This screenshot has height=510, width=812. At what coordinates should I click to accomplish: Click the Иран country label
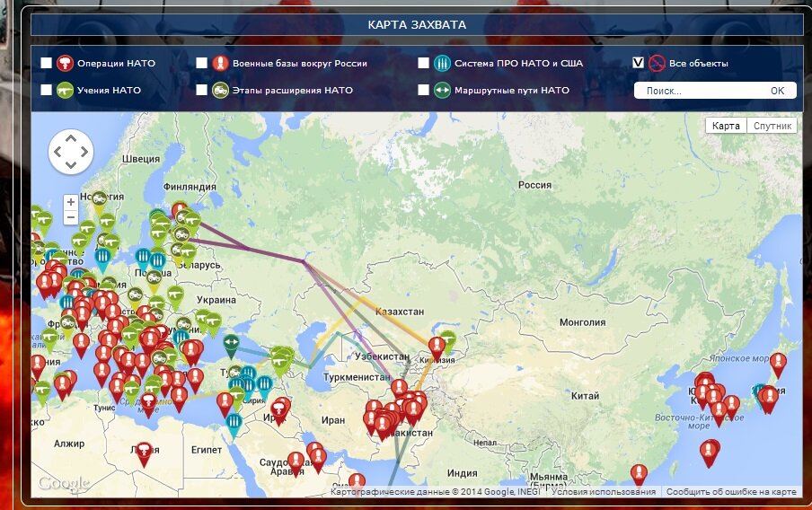(333, 420)
